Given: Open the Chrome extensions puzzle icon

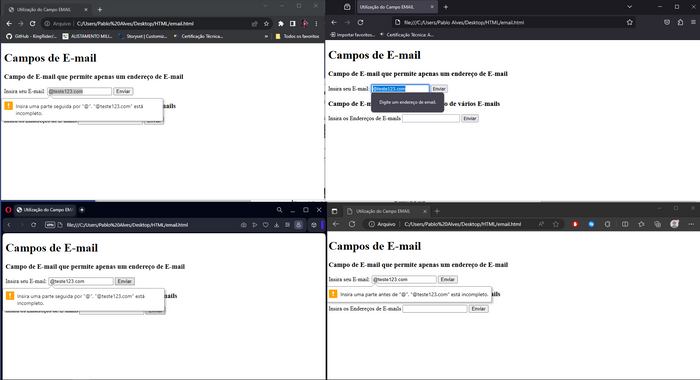Looking at the screenshot, I should 281,24.
